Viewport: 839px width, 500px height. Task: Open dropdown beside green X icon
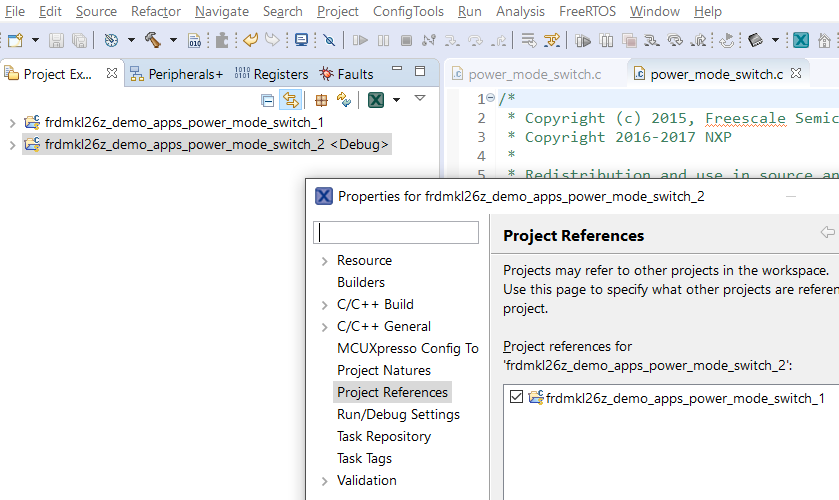tap(396, 100)
